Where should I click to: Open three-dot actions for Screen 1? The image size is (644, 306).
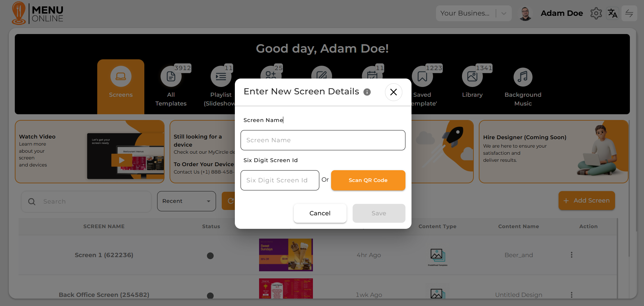pos(571,255)
